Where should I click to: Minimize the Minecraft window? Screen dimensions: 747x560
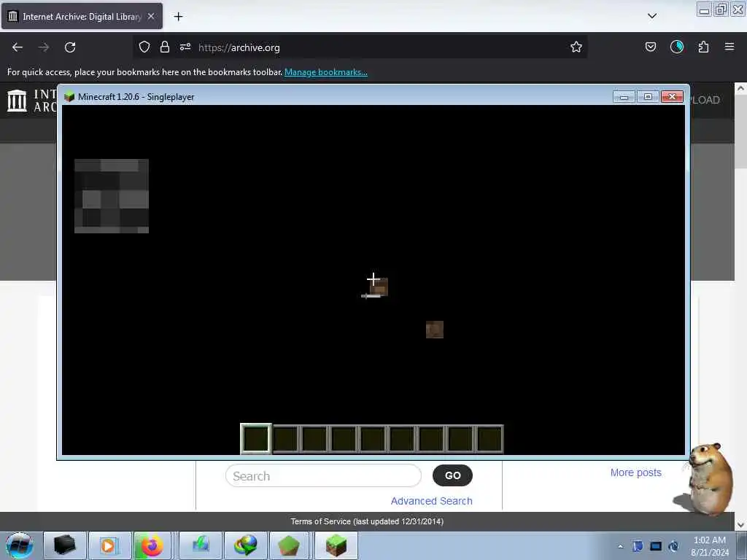624,97
